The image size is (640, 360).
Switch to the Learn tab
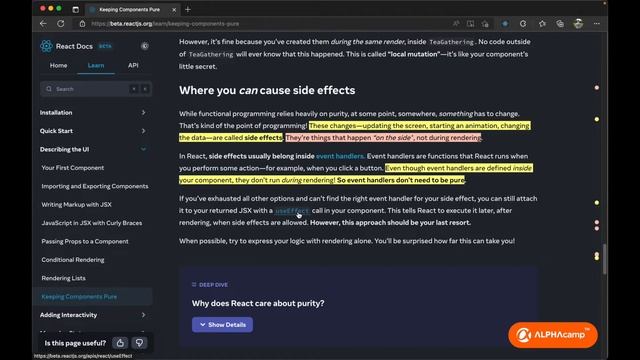click(x=96, y=65)
